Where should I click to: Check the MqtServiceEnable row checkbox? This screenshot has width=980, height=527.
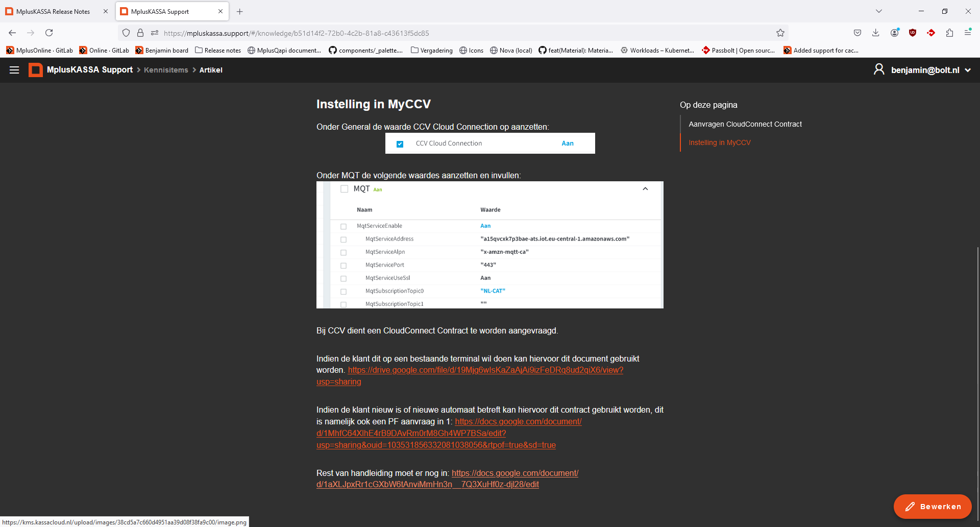pos(344,226)
